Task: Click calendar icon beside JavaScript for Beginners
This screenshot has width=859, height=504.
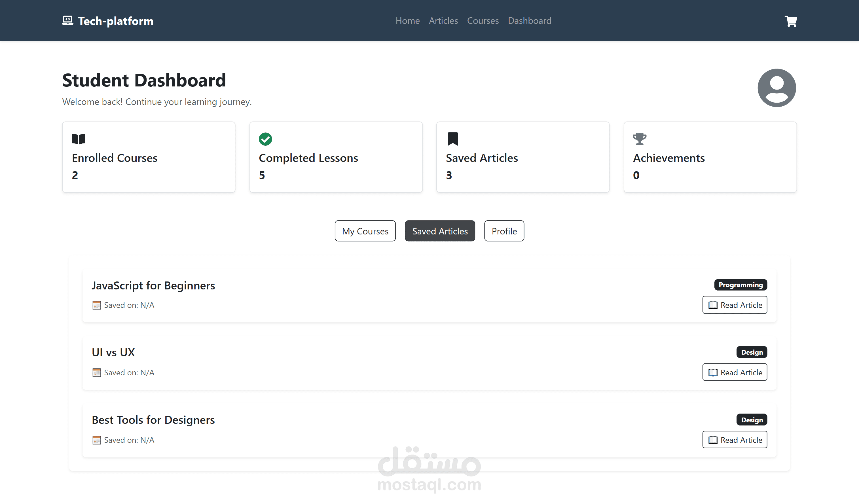Action: 96,305
